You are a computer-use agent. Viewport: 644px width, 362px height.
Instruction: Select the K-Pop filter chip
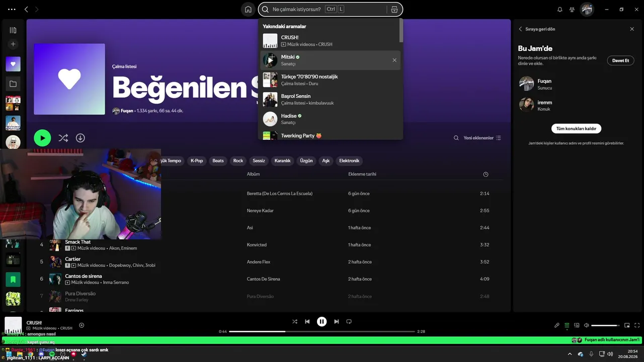point(197,161)
